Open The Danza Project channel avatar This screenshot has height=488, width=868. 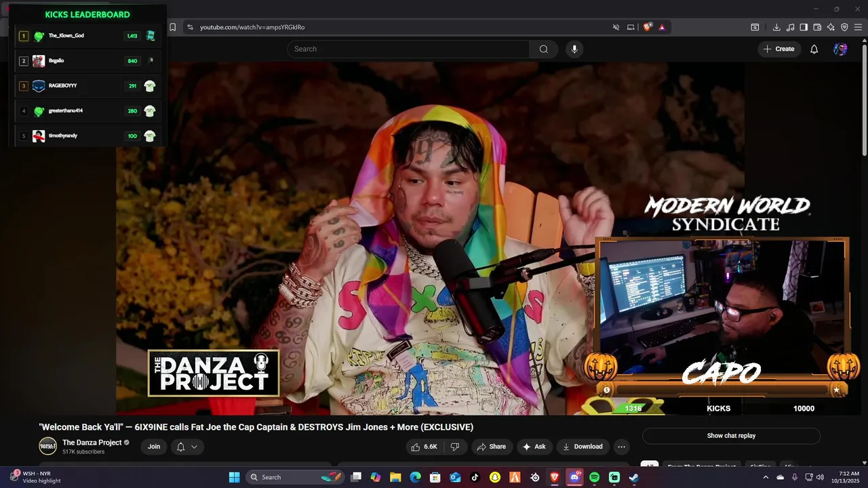47,446
